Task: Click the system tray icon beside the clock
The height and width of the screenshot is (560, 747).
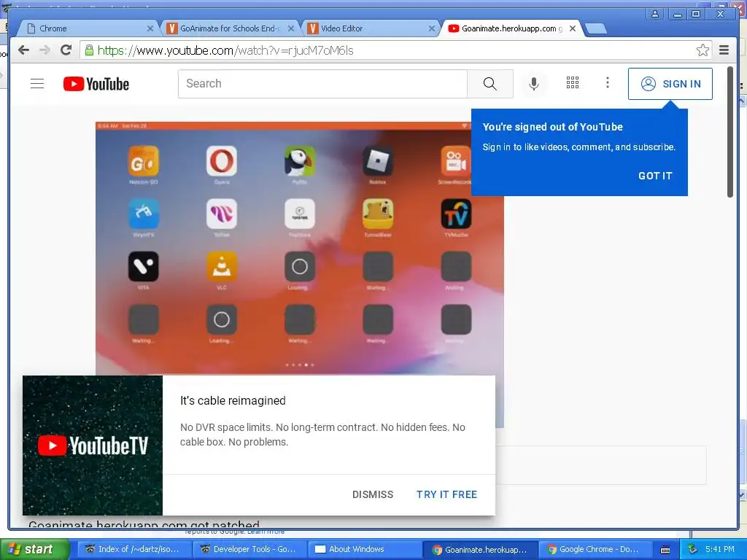Action: click(x=693, y=549)
